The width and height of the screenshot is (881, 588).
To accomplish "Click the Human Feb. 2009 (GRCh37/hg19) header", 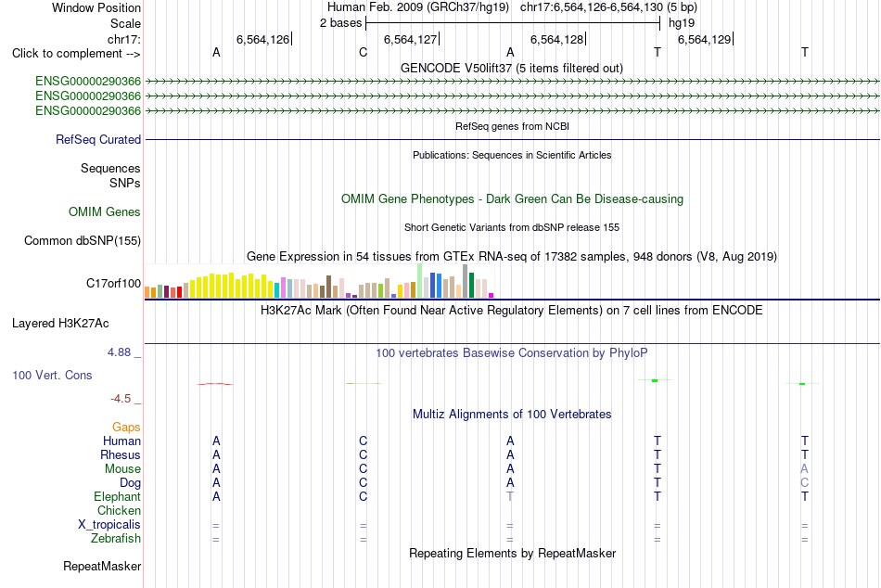I will 418,7.
